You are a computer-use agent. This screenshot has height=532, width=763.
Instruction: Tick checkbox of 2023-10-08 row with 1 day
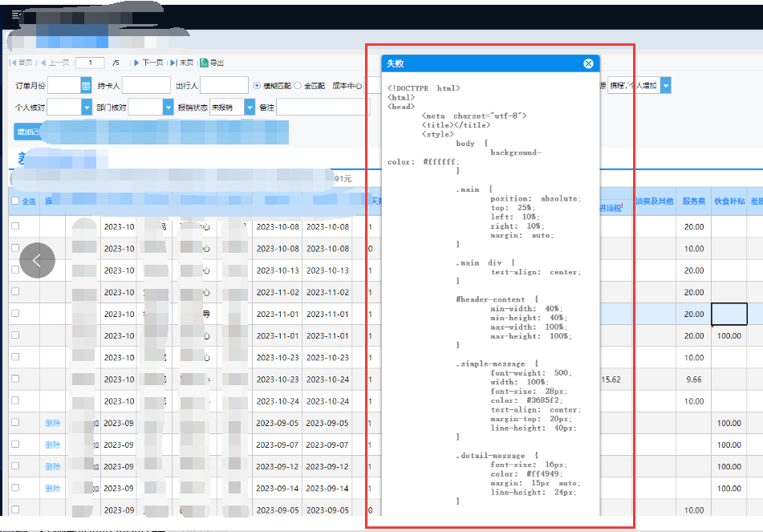(15, 225)
